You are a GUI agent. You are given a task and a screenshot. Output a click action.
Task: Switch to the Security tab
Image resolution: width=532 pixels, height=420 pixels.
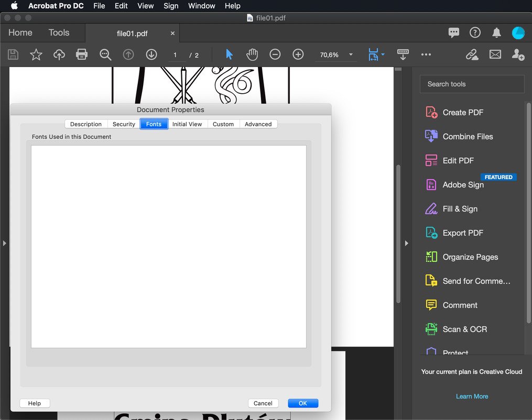coord(124,124)
